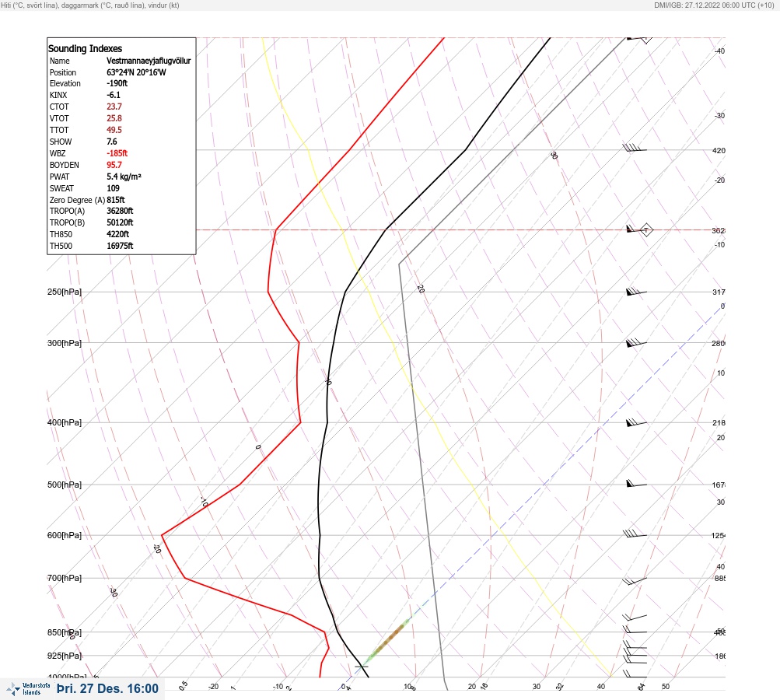The height and width of the screenshot is (700, 780).
Task: Click the 300[hPa] pressure label
Action: coord(65,343)
